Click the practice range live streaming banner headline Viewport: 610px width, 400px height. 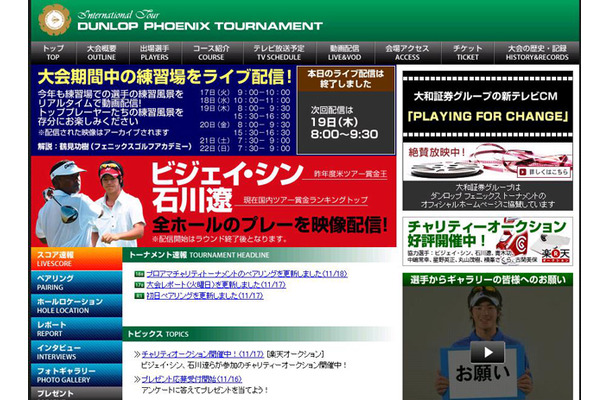pos(165,77)
